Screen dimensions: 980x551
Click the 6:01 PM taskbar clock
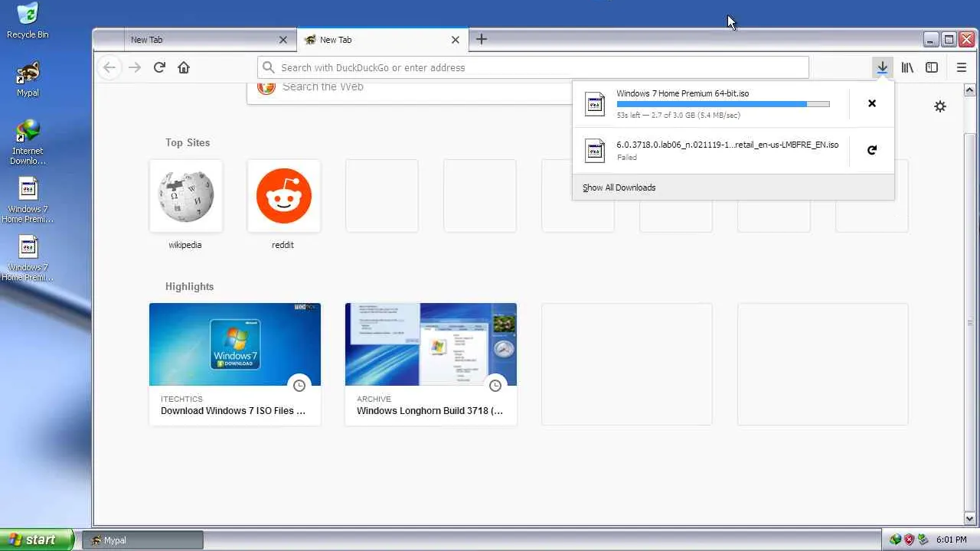coord(951,540)
